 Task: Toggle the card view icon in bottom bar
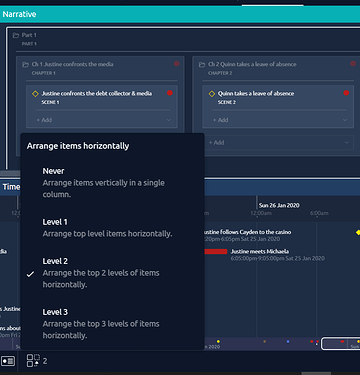point(8,361)
